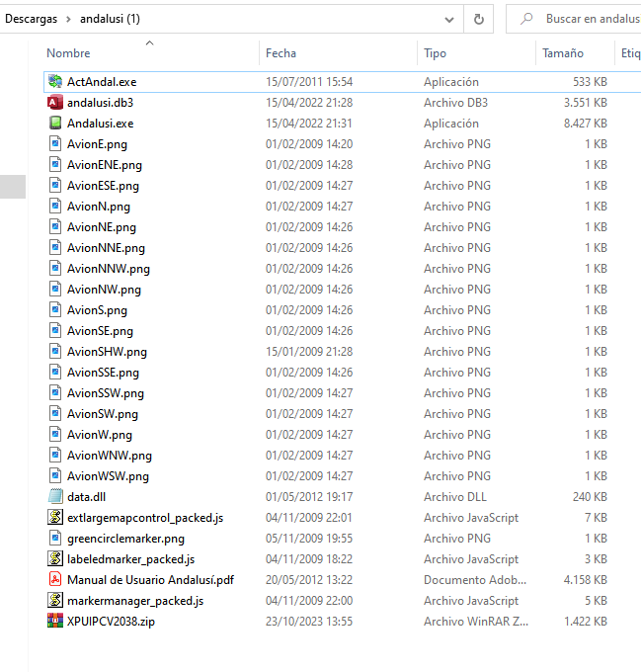Open the address bar history dropdown
The image size is (641, 672).
tap(449, 20)
